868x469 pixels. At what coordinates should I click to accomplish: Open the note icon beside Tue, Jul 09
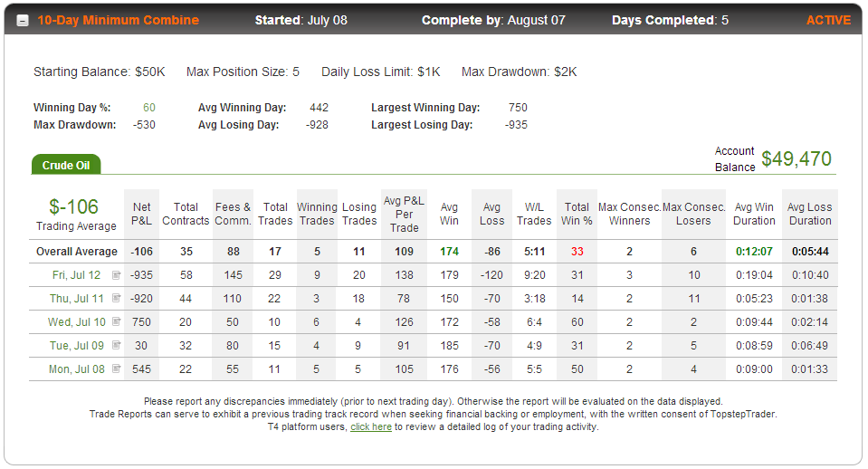point(116,346)
